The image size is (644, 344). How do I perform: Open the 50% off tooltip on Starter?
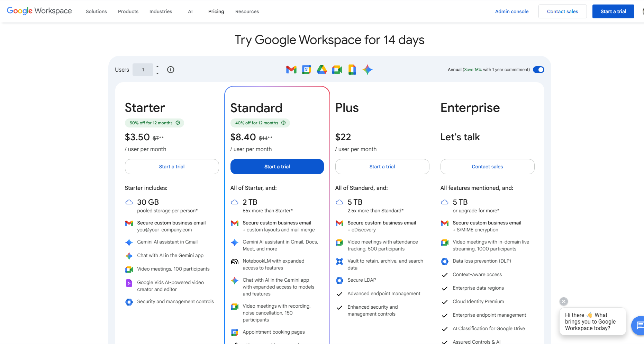click(178, 123)
